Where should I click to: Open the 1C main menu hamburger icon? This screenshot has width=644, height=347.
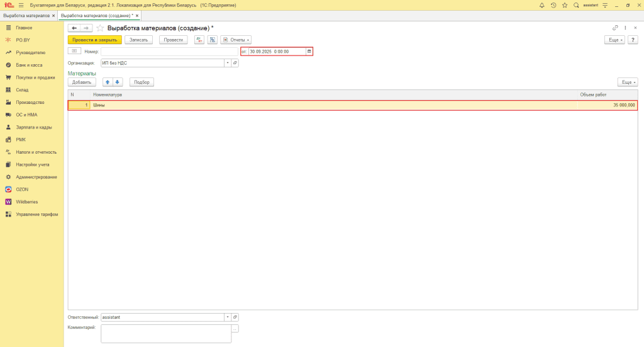click(21, 5)
